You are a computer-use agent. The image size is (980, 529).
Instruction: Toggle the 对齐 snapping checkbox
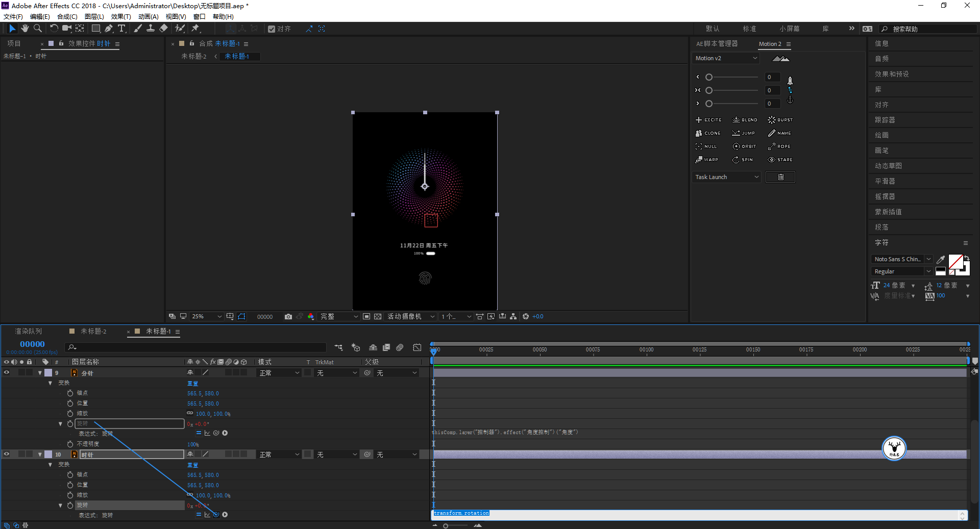(272, 29)
